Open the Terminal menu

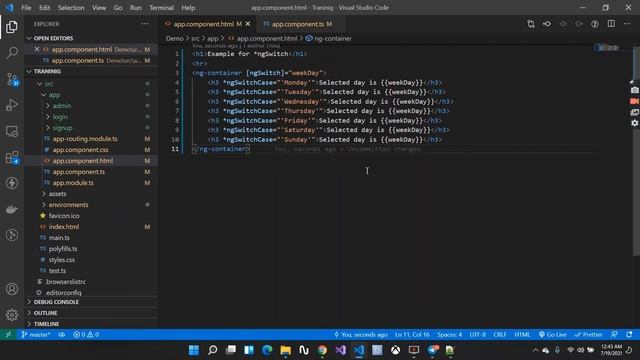click(x=161, y=8)
